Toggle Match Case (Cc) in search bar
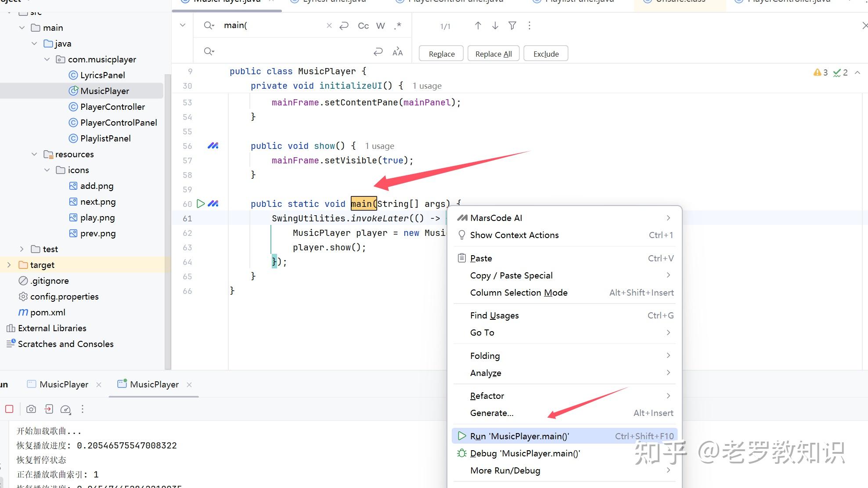This screenshot has width=868, height=488. click(363, 25)
